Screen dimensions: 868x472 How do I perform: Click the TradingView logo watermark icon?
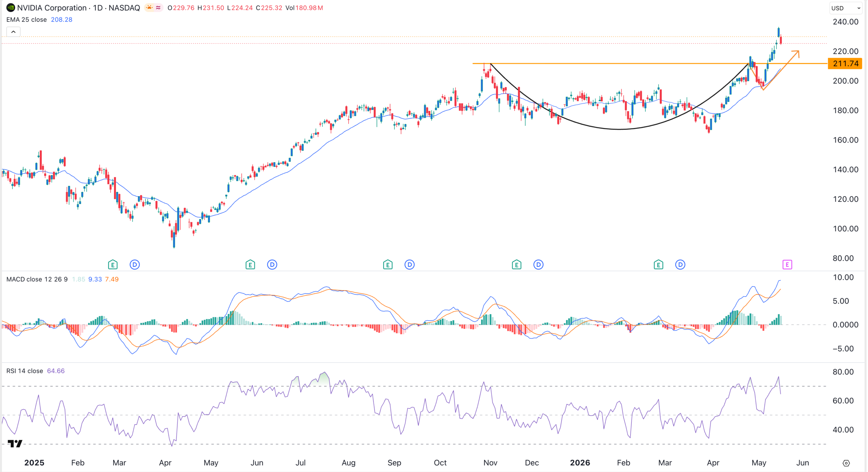click(15, 443)
